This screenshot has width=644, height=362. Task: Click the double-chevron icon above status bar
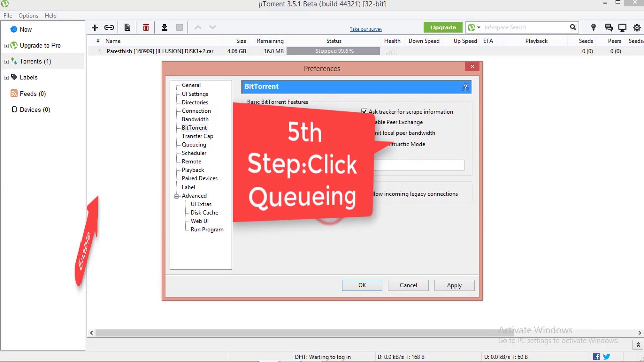pos(638,345)
